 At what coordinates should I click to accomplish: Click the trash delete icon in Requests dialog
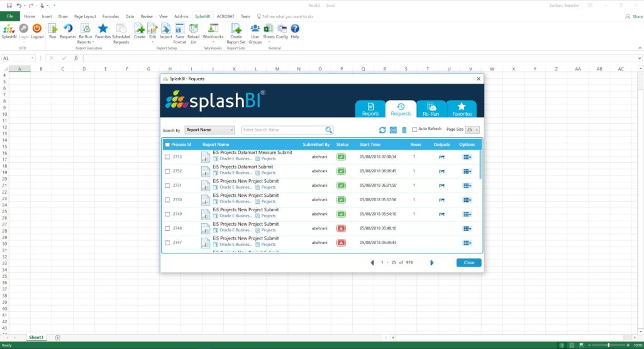(x=404, y=130)
